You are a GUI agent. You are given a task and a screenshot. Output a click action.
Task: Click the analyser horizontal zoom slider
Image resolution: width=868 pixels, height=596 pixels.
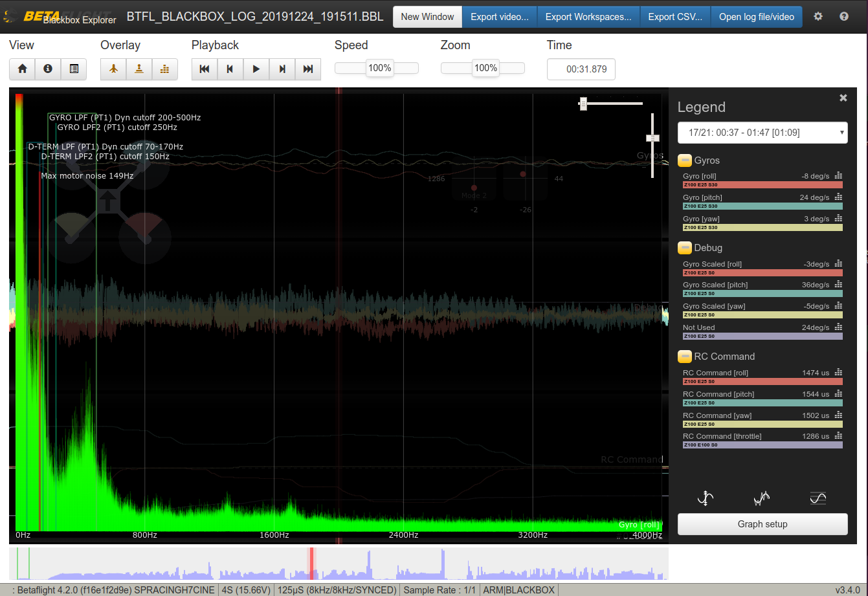coord(610,104)
